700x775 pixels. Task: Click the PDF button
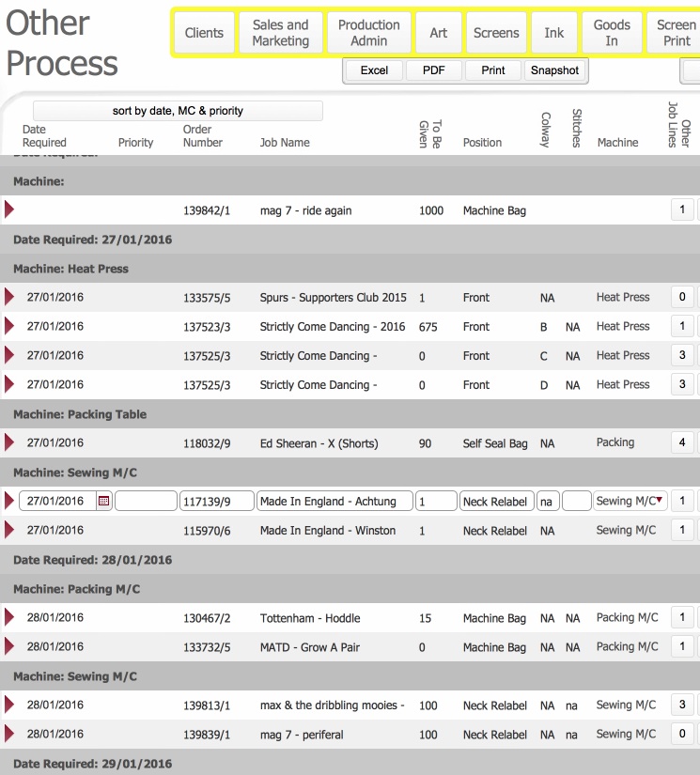click(434, 70)
